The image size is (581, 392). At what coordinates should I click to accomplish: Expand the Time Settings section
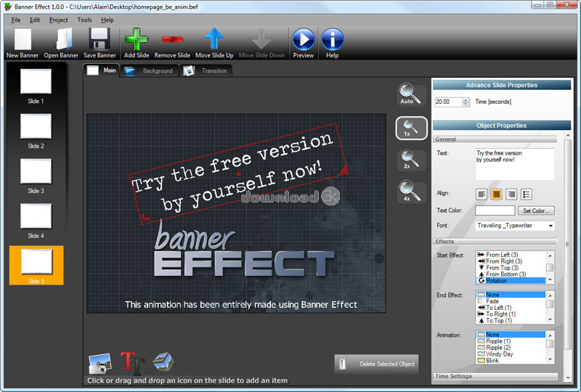(495, 376)
